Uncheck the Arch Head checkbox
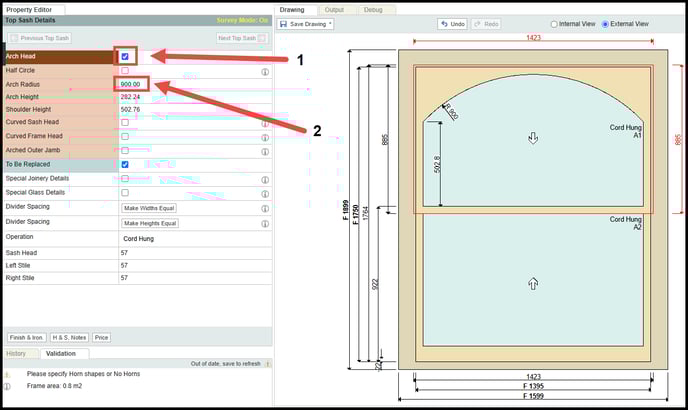 point(125,57)
